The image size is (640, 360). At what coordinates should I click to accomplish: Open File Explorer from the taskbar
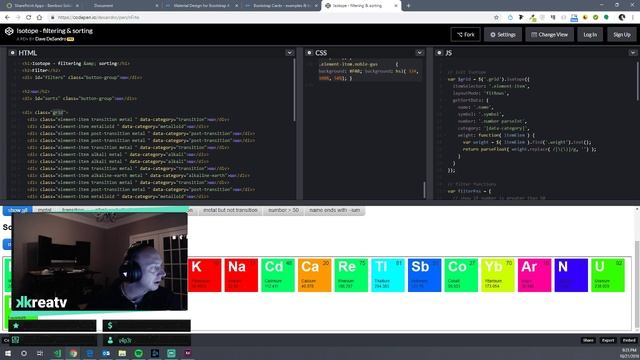click(x=122, y=353)
